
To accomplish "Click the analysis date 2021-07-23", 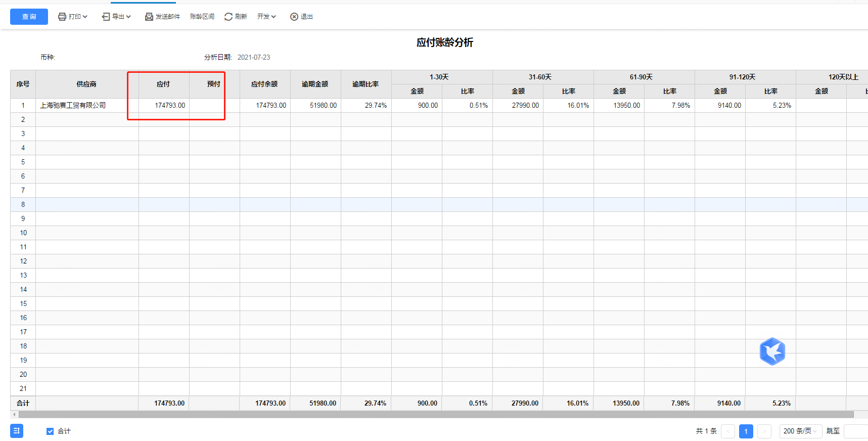I will point(254,57).
